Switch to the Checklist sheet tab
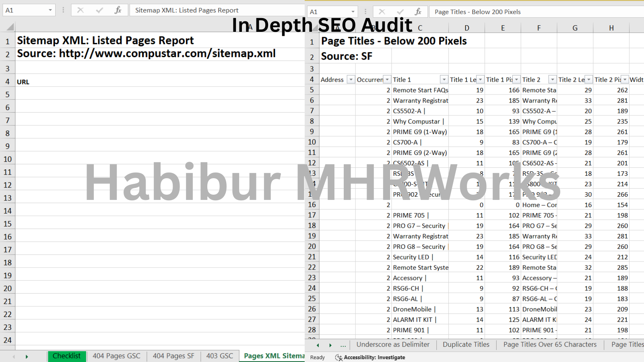 pyautogui.click(x=67, y=356)
